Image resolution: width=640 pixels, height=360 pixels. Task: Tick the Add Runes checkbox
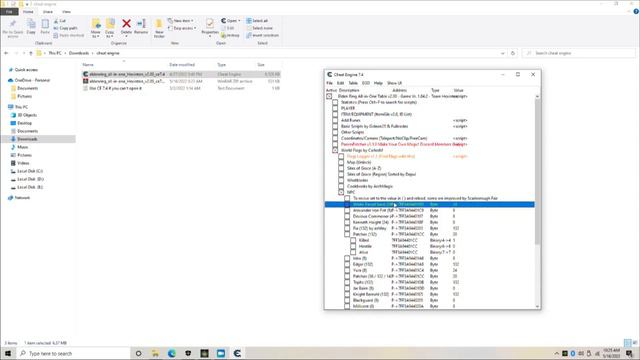coord(335,120)
